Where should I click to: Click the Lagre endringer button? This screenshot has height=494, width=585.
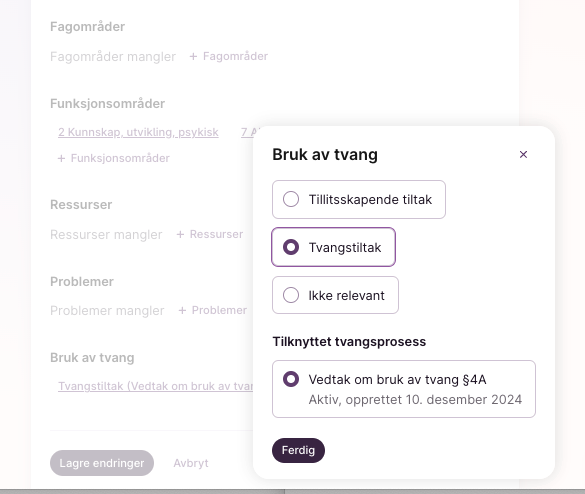click(x=102, y=463)
